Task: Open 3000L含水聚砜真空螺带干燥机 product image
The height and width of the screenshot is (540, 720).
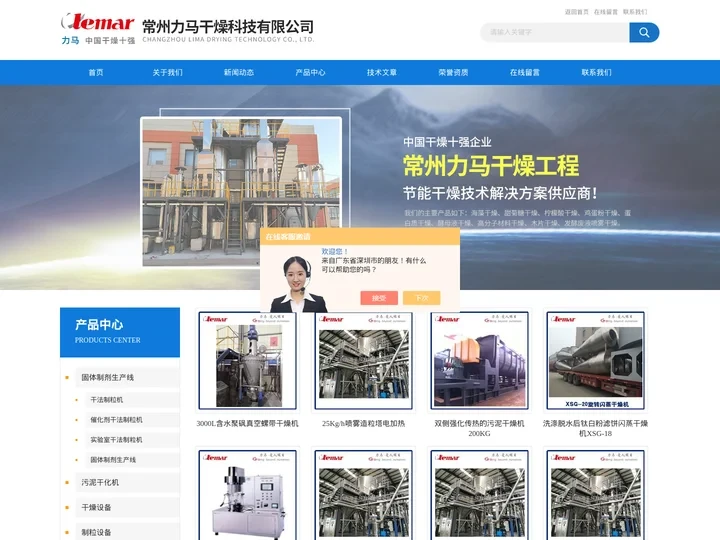Action: (248, 360)
